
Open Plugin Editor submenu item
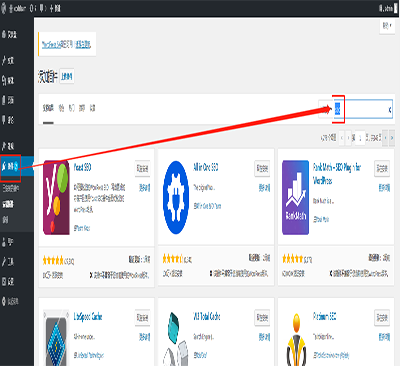point(6,220)
